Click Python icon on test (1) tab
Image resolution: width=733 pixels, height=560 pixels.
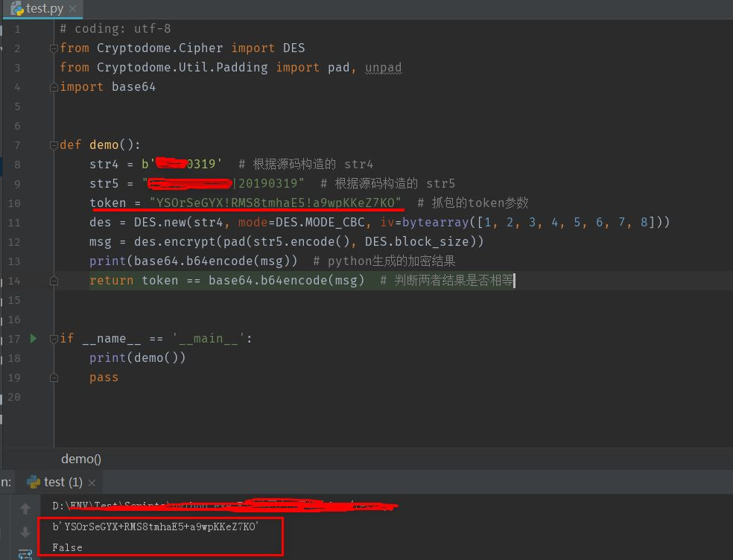point(34,482)
